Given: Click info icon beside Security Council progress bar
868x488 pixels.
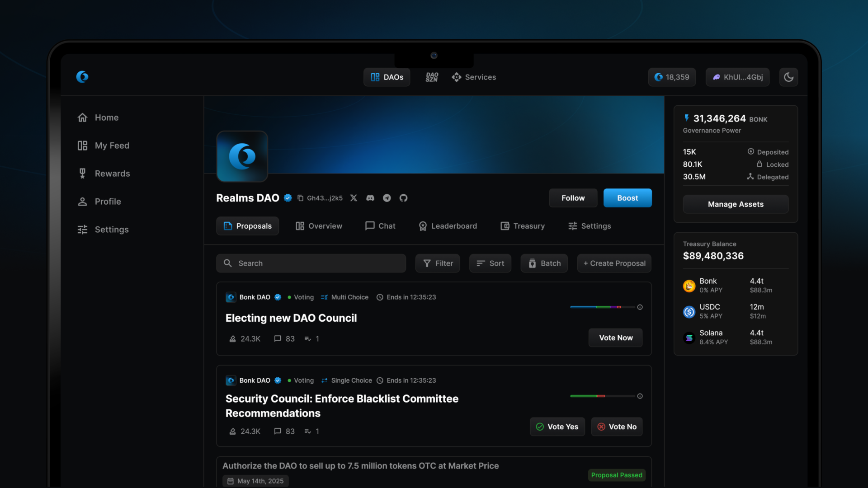Looking at the screenshot, I should (x=640, y=396).
